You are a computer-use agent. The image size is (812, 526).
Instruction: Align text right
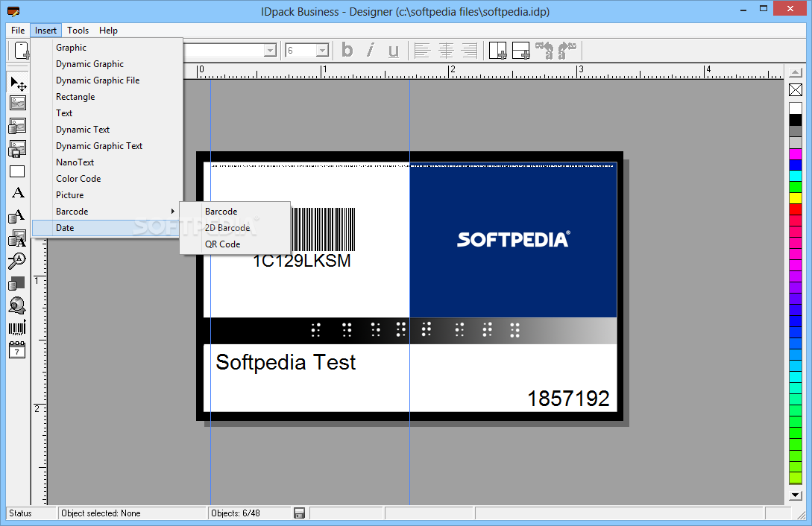click(x=469, y=51)
